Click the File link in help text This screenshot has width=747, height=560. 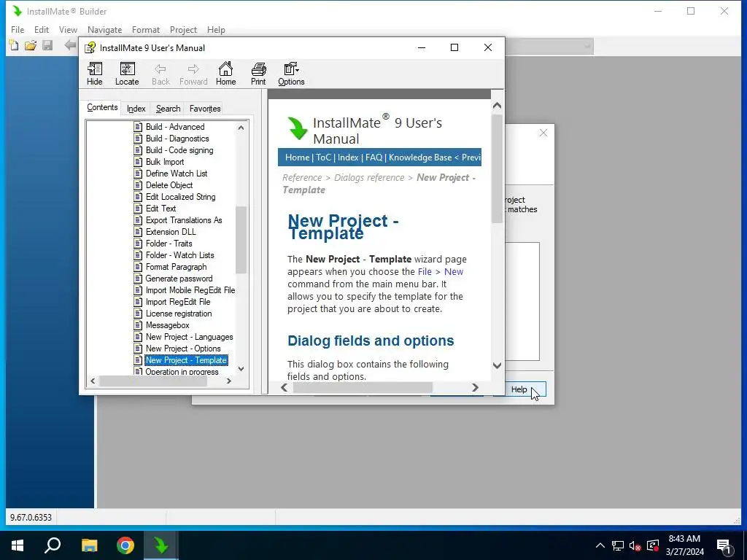(x=425, y=272)
